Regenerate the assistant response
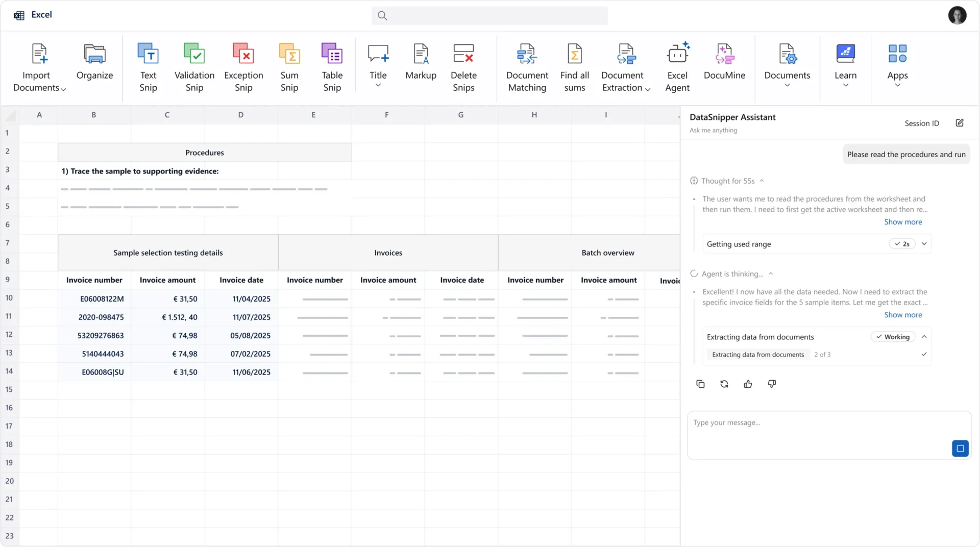Viewport: 980px width, 547px height. point(724,384)
